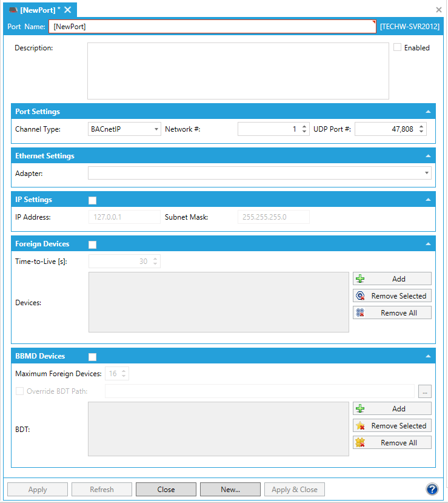This screenshot has width=448, height=503.
Task: Collapse the Port Settings section
Action: click(428, 112)
